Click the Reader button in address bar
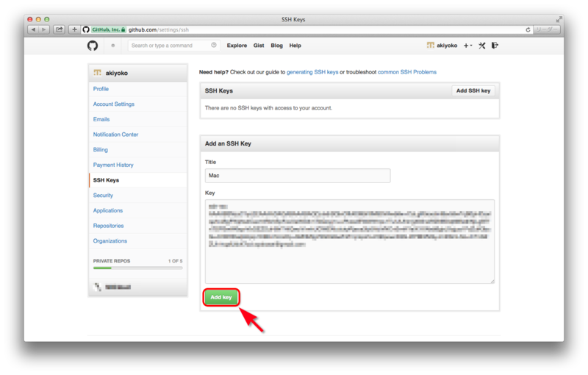The width and height of the screenshot is (588, 375). click(547, 29)
